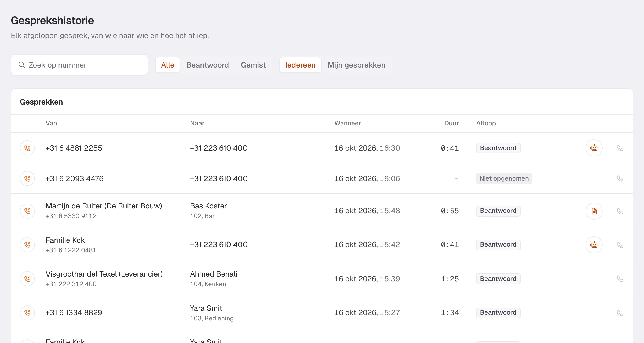644x343 pixels.
Task: Click incoming call icon for +31 6 2093 4476
Action: click(x=27, y=178)
